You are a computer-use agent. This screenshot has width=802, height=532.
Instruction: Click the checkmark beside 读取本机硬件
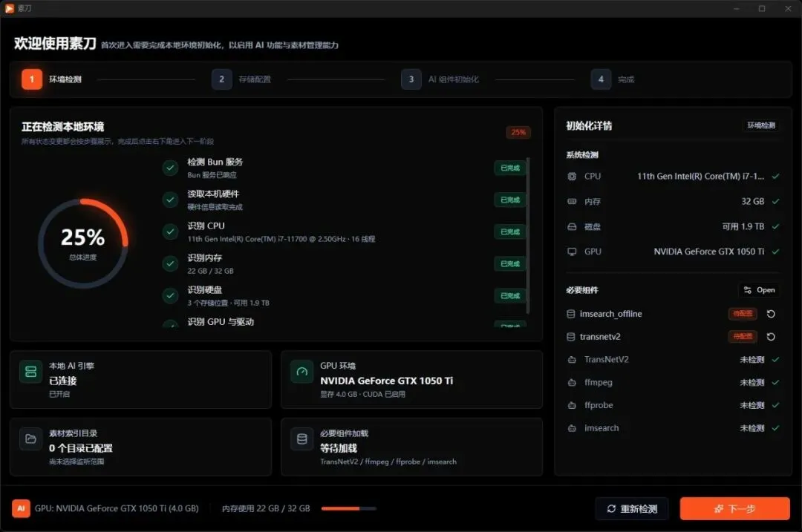(170, 200)
